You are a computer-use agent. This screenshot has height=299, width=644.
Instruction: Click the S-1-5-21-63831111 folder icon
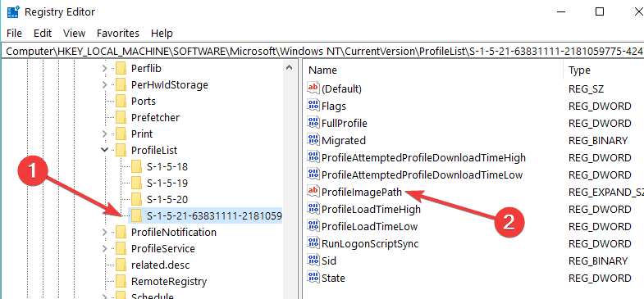tap(136, 215)
